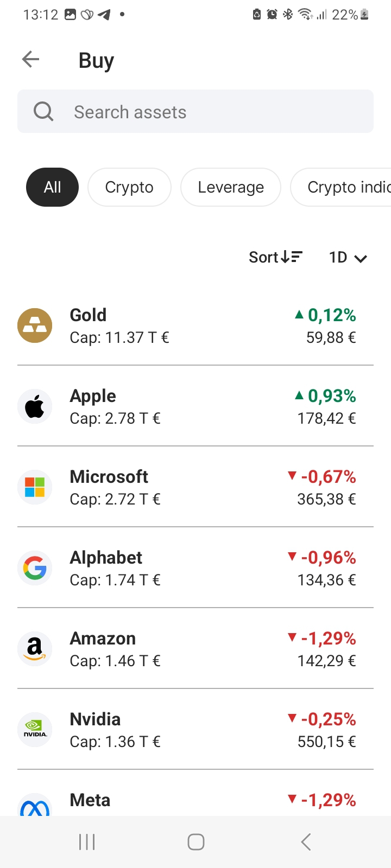Viewport: 391px width, 868px height.
Task: Tap the Alphabet Google logo icon
Action: click(x=35, y=568)
